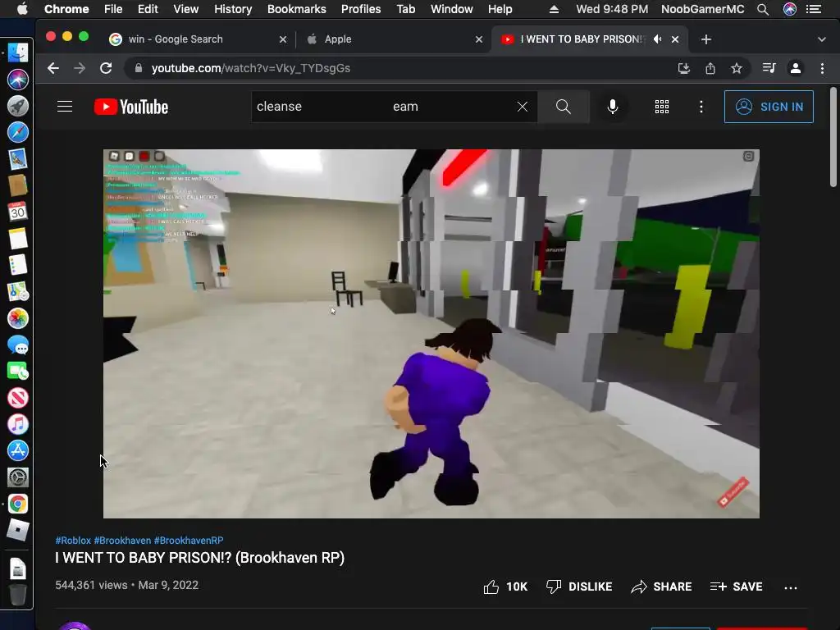Reload the page in Chrome
Image resolution: width=840 pixels, height=630 pixels.
[x=106, y=68]
